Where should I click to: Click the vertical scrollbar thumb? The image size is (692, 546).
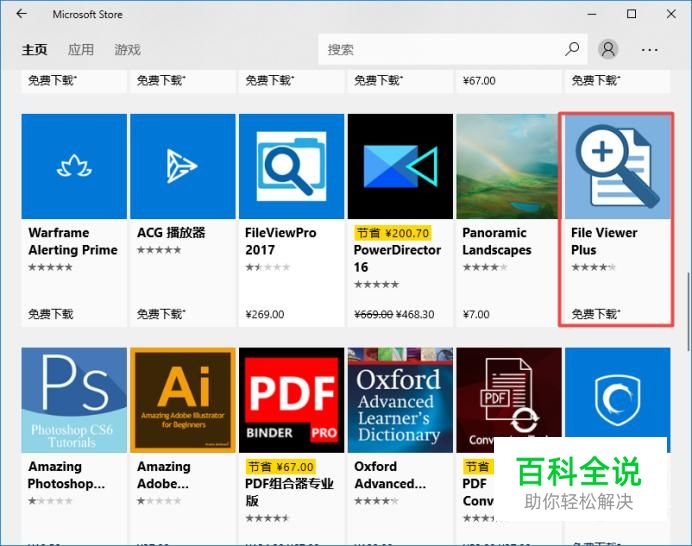[x=688, y=311]
